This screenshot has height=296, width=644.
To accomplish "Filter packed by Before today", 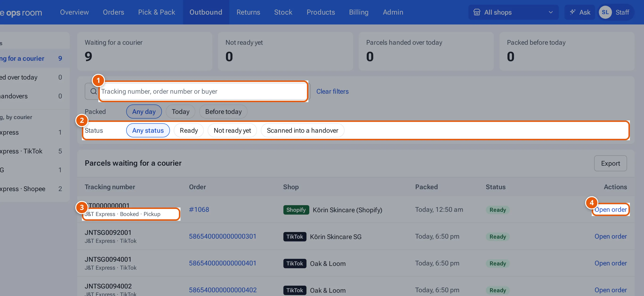I will click(x=223, y=112).
